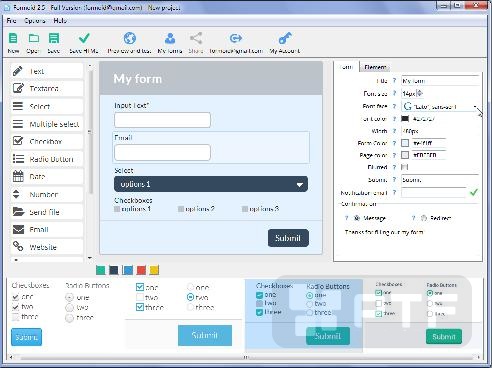
Task: Choose the green color theme swatch
Action: (x=100, y=270)
